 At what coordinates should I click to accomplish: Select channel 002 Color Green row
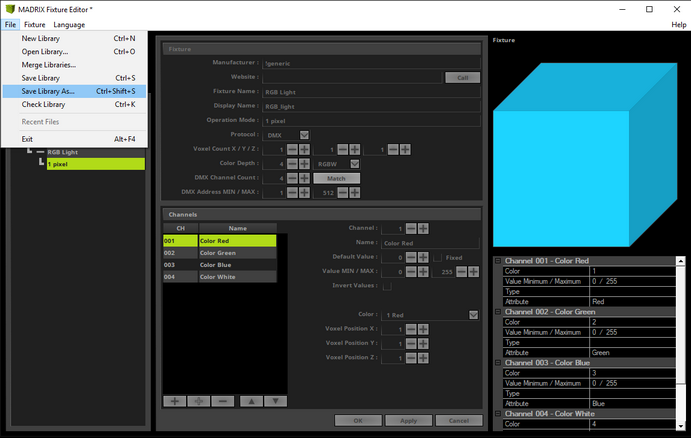click(x=219, y=253)
